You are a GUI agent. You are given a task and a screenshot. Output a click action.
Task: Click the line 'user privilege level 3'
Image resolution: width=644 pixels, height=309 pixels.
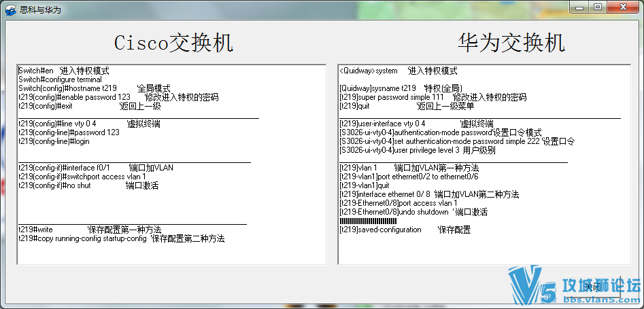click(x=427, y=150)
